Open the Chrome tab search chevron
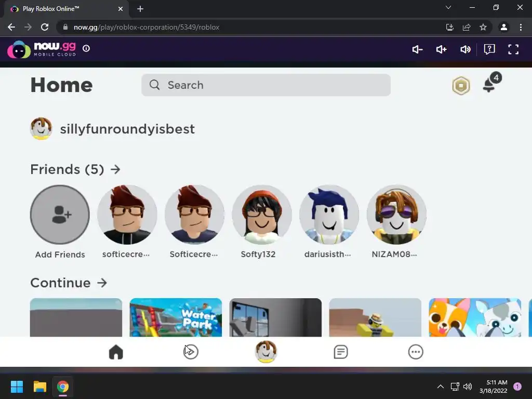532x399 pixels. 448,7
